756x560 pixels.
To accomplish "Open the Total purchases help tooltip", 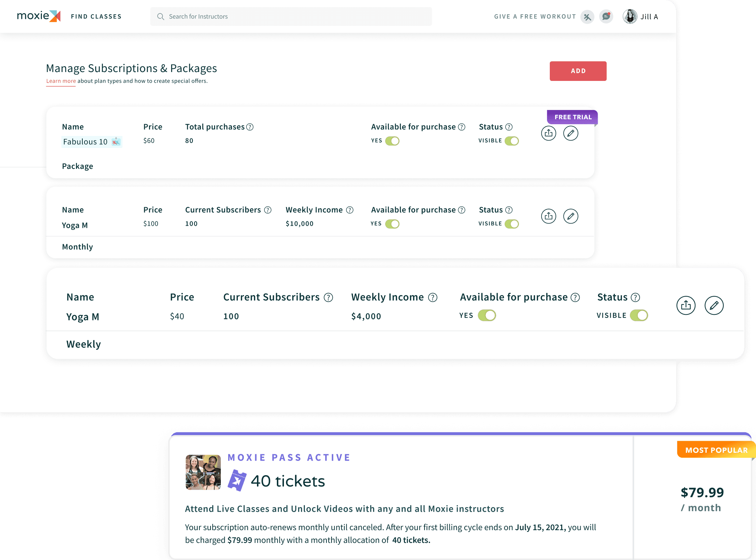I will pyautogui.click(x=250, y=127).
